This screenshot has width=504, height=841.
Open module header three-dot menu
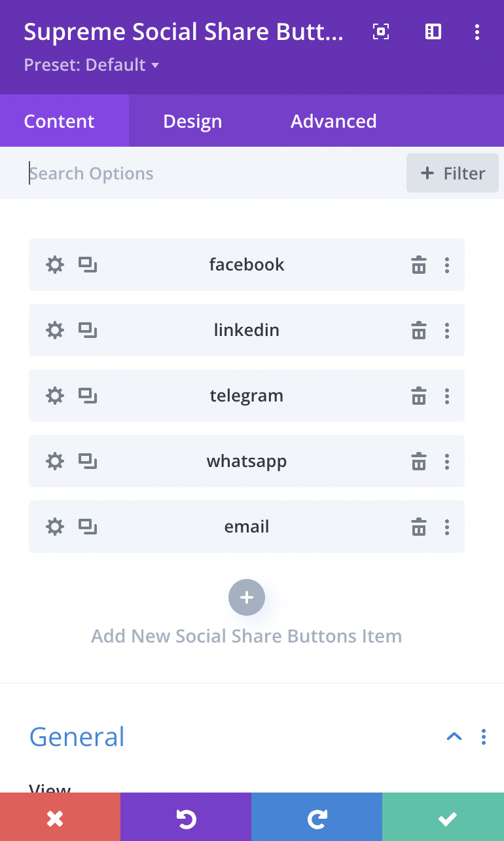pos(477,31)
